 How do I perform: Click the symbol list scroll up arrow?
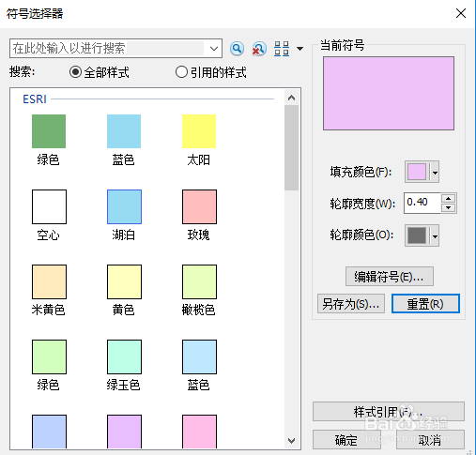(291, 98)
